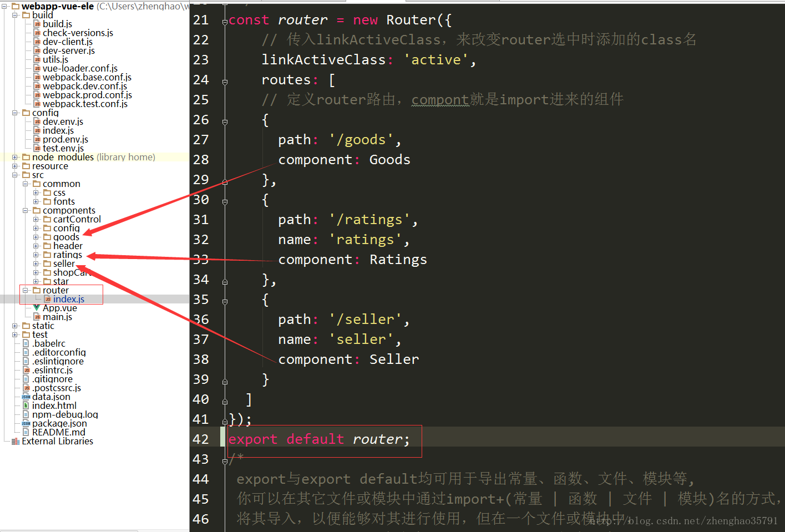785x532 pixels.
Task: Select webpack.dev.conf.js in the tree
Action: point(85,86)
